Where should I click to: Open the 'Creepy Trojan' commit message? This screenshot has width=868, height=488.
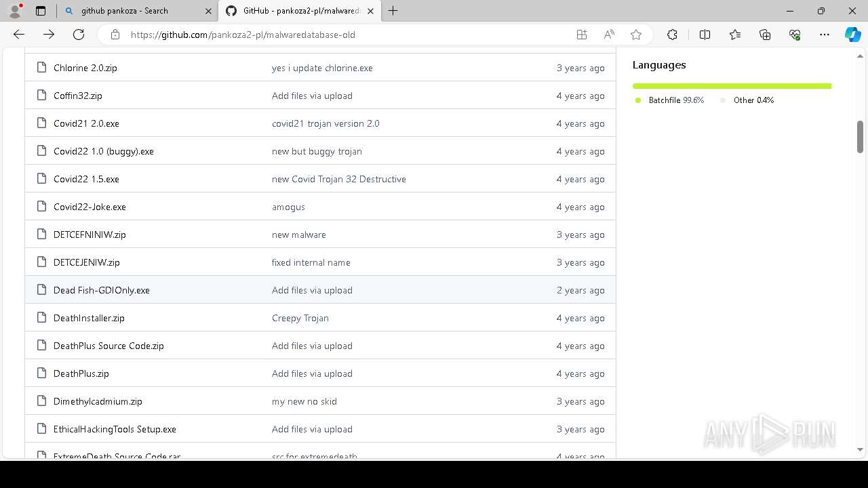click(x=300, y=318)
